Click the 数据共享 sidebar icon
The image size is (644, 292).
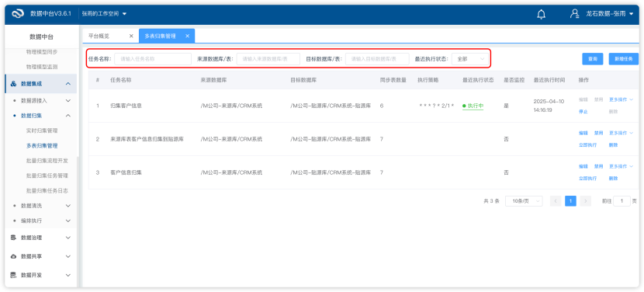(x=13, y=256)
